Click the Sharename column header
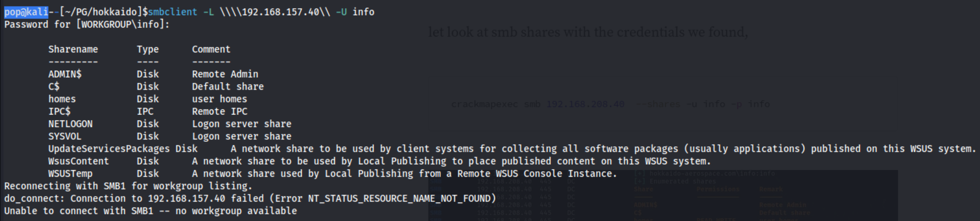Screen dimensions: 980x221 73,49
